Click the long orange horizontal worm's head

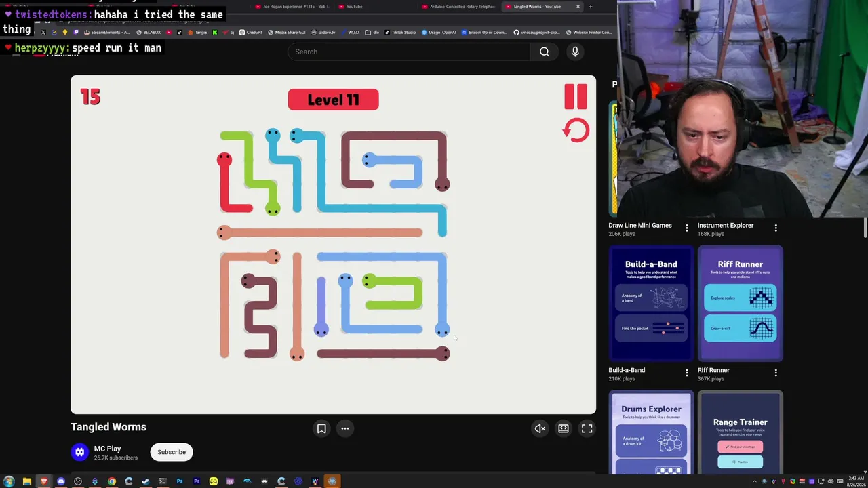tap(224, 232)
